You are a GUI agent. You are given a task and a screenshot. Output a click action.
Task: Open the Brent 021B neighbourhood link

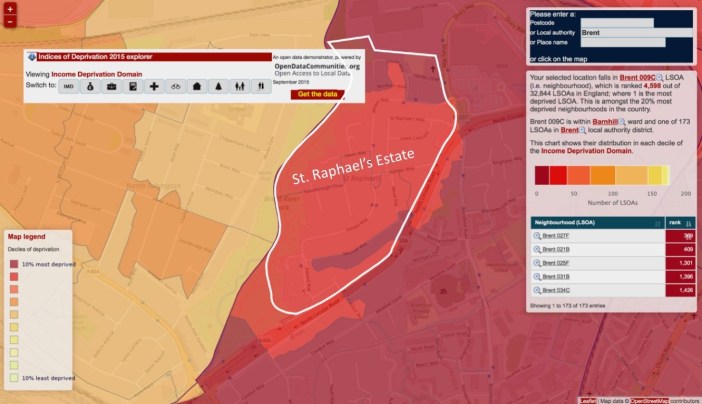click(556, 249)
